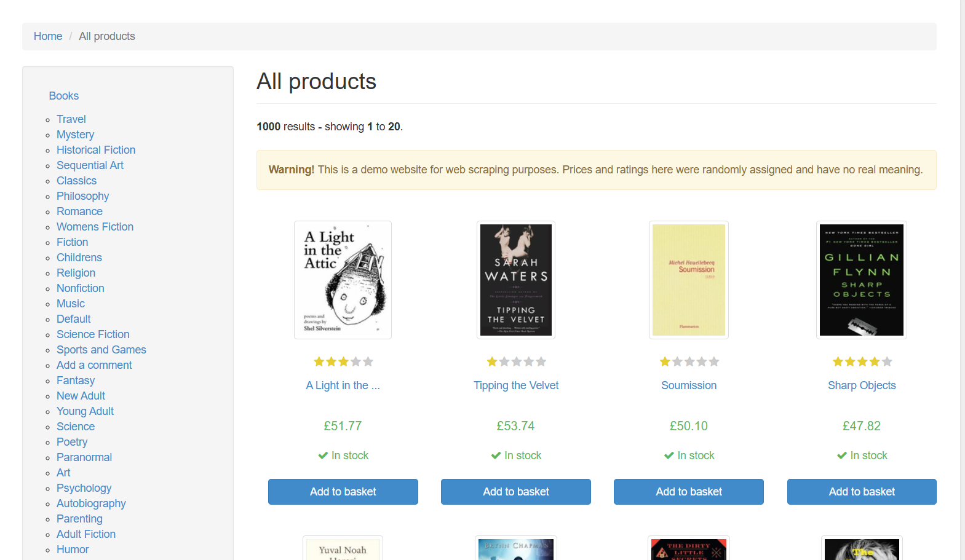Go to Womens Fiction category
The width and height of the screenshot is (965, 560).
[95, 227]
